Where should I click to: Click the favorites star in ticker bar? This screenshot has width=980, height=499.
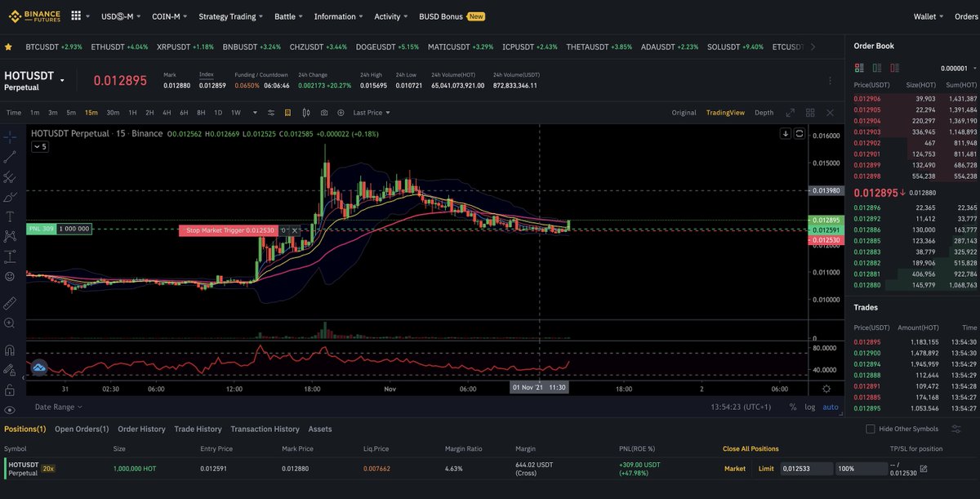(x=9, y=47)
